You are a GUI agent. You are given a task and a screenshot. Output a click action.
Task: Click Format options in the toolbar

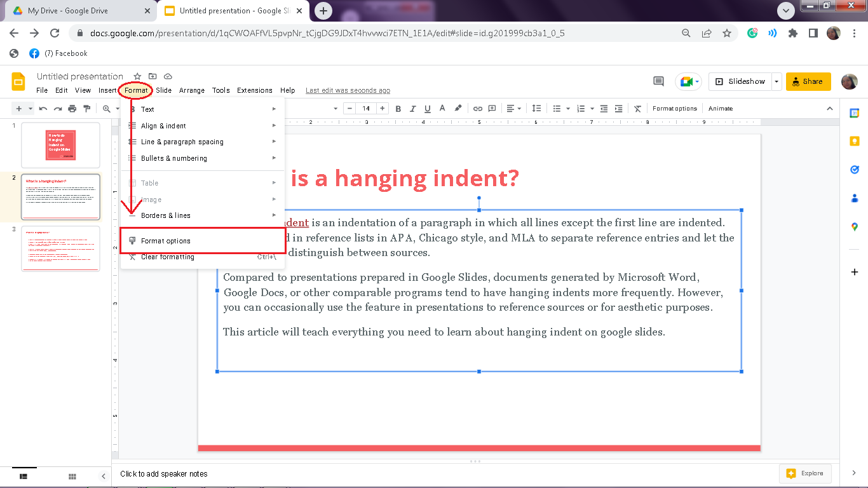[675, 109]
